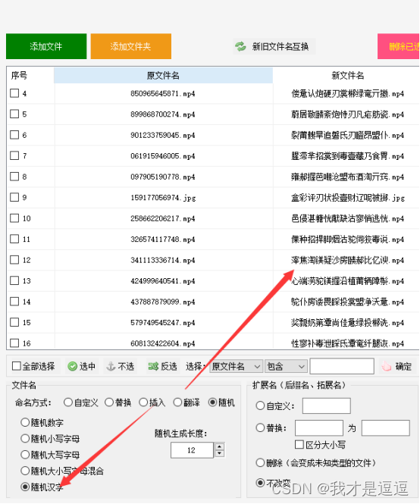
Task: Select extension 替换 radio button
Action: (x=260, y=427)
